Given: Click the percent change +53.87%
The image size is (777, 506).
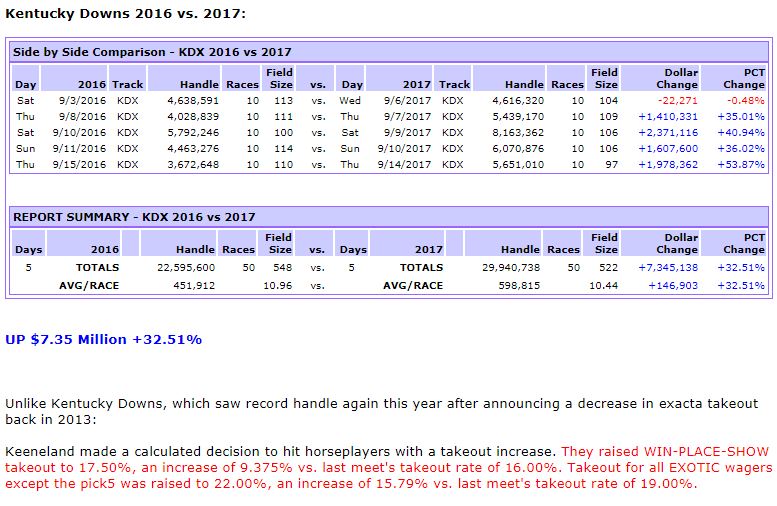Looking at the screenshot, I should click(741, 164).
